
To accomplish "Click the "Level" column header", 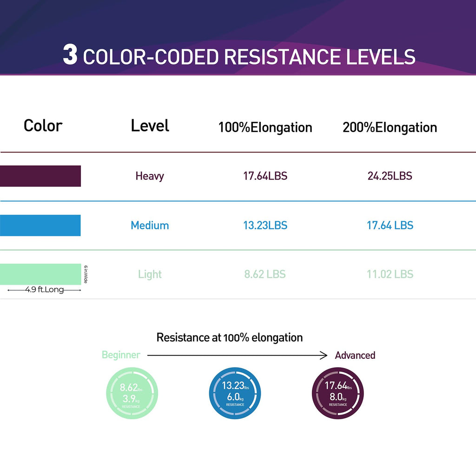I will pyautogui.click(x=150, y=126).
